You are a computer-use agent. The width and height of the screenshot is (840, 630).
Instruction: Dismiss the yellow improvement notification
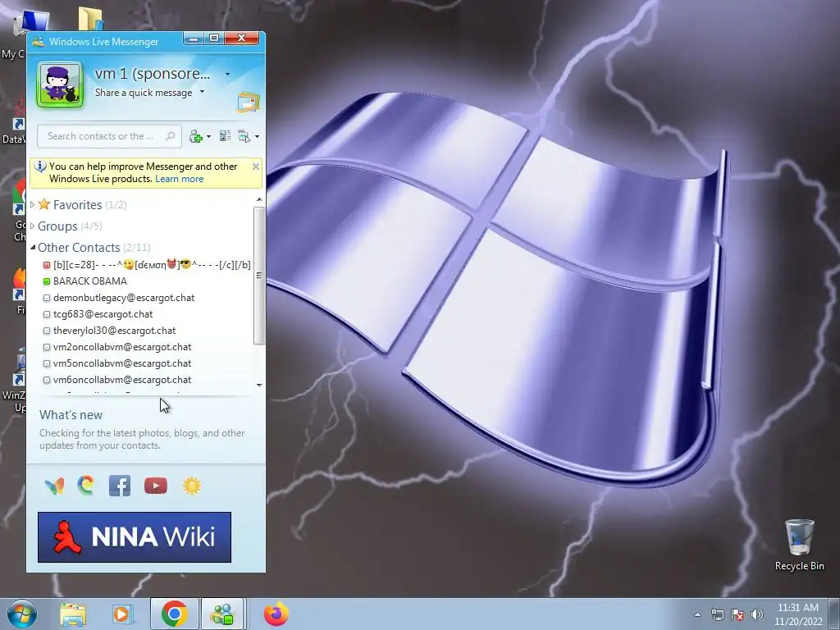pyautogui.click(x=256, y=167)
